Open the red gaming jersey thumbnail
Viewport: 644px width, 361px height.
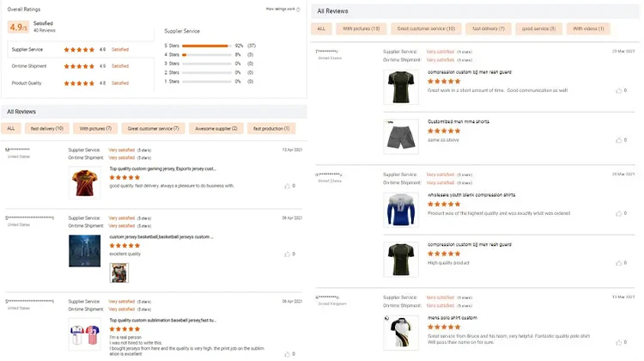point(84,181)
